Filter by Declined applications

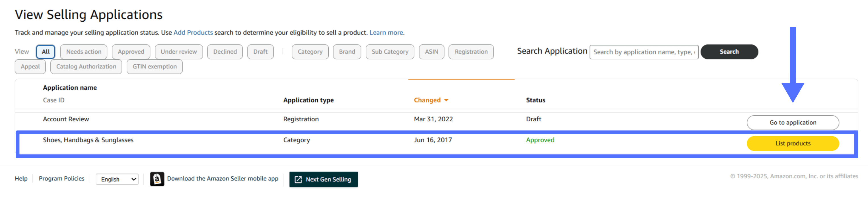225,52
